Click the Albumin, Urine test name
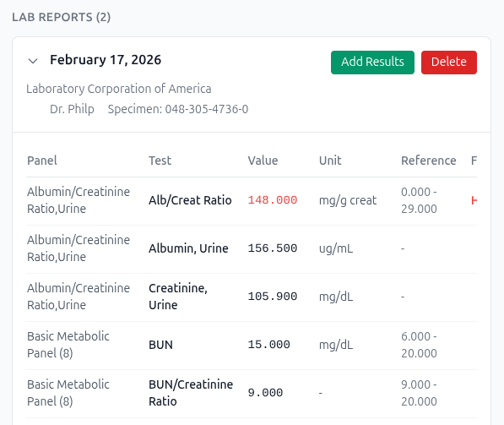 pyautogui.click(x=188, y=248)
